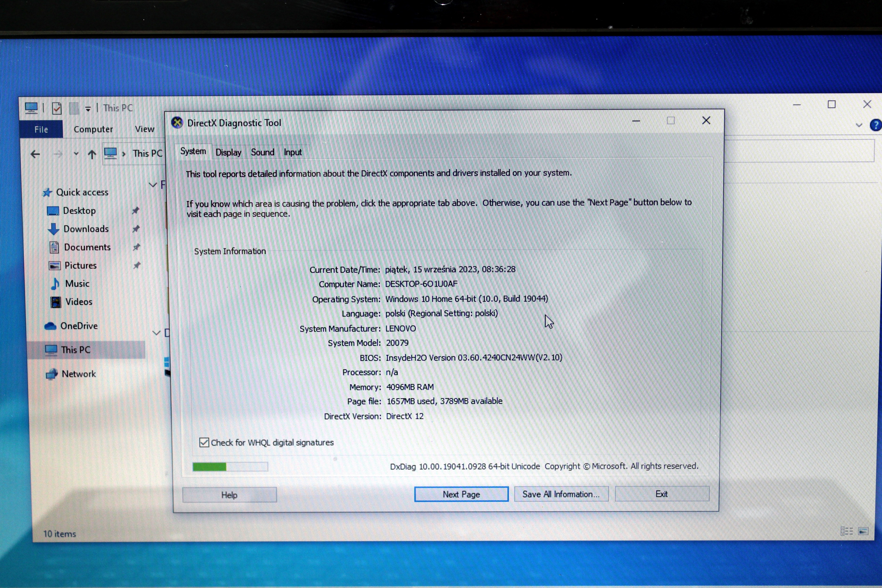The width and height of the screenshot is (882, 588).
Task: Expand the File Explorer ribbon chevron
Action: coord(859,125)
